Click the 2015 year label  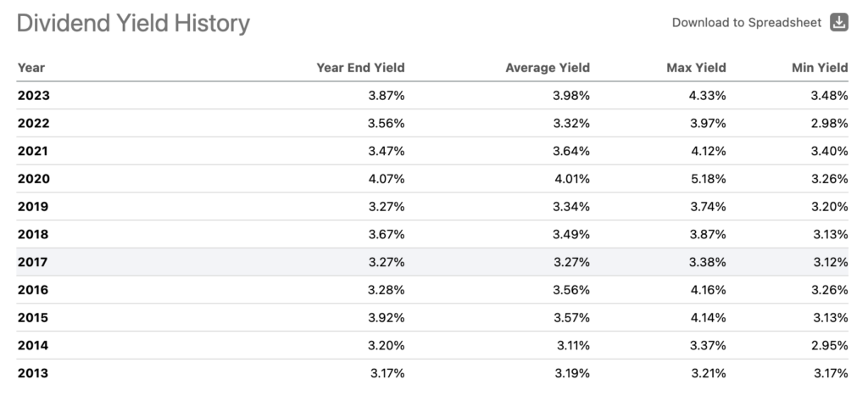click(33, 318)
